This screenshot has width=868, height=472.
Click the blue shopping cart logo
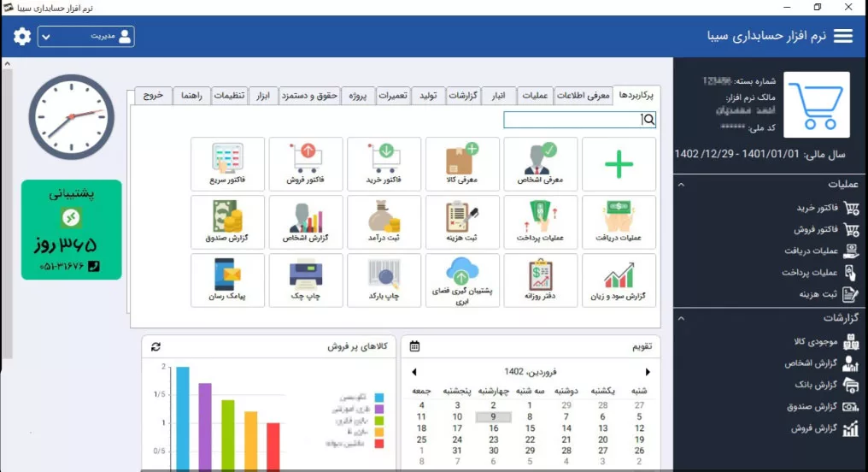click(x=817, y=104)
